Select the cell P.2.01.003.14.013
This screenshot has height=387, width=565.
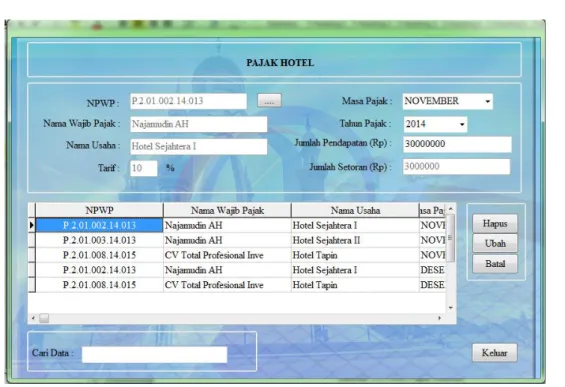(99, 240)
